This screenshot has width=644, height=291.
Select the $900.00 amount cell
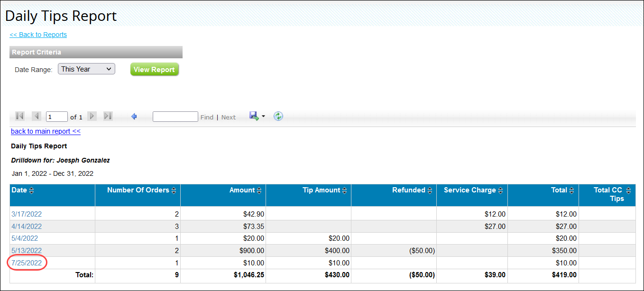(223, 251)
